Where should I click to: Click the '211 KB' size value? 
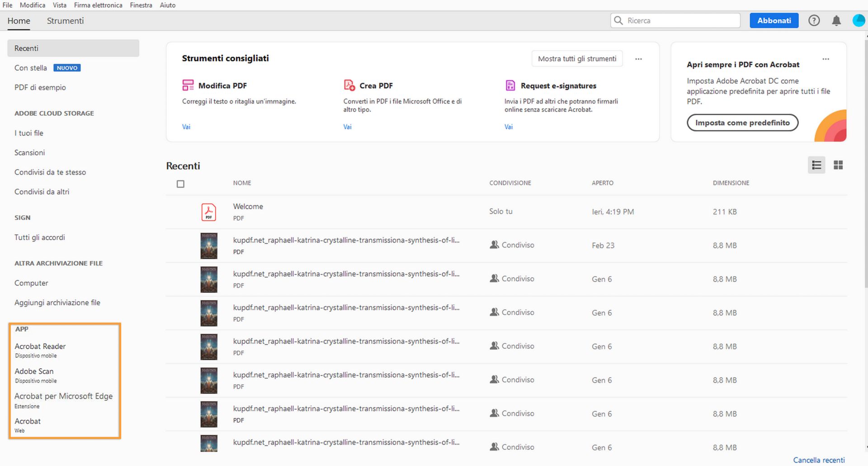[x=725, y=212]
